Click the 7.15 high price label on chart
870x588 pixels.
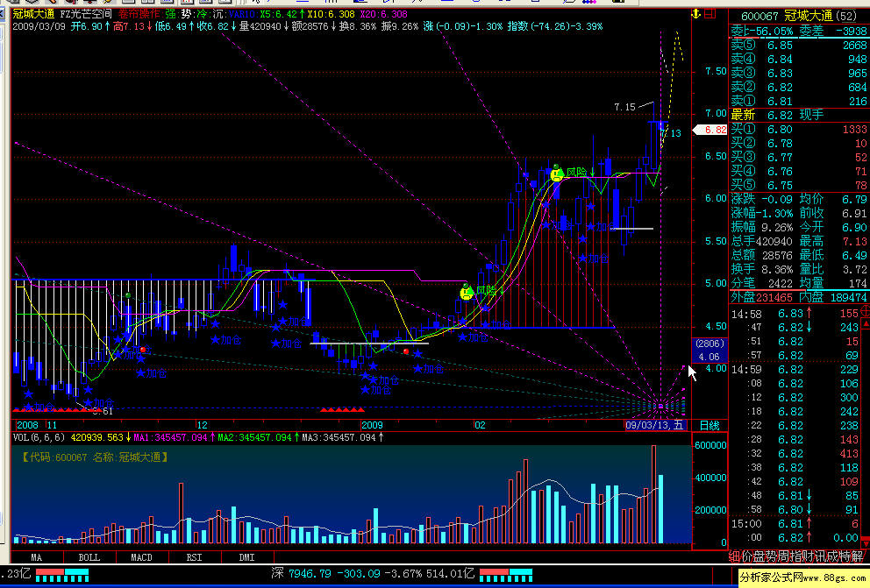pyautogui.click(x=624, y=107)
